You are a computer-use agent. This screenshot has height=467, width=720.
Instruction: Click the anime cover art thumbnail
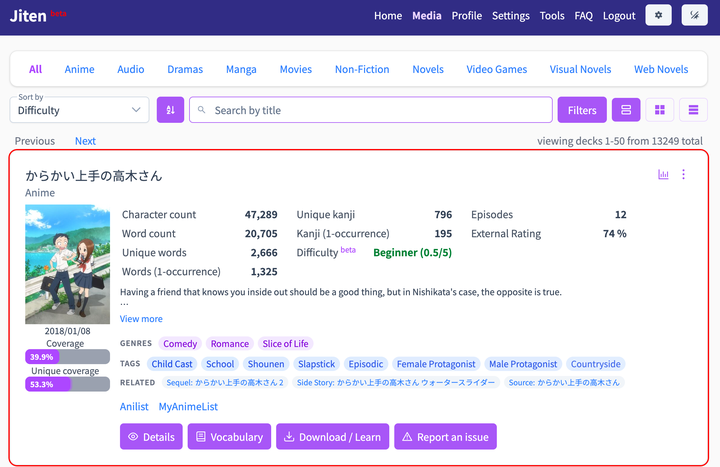click(x=68, y=264)
